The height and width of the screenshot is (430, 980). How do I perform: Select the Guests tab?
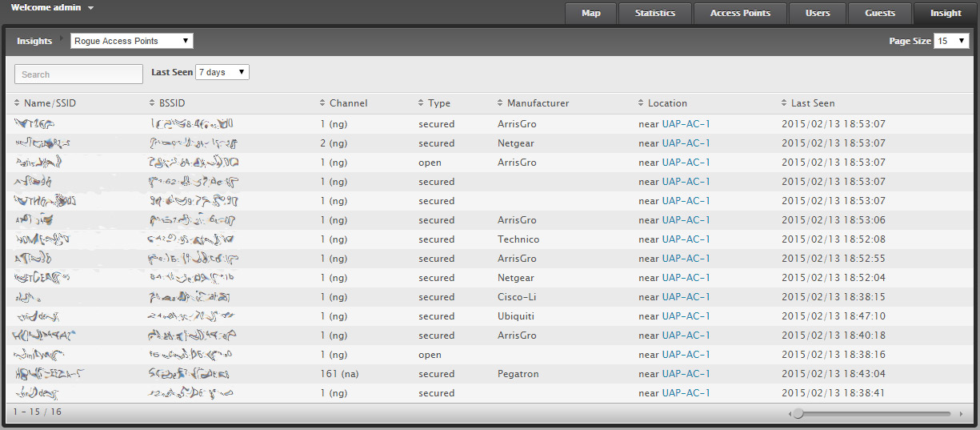tap(888, 13)
